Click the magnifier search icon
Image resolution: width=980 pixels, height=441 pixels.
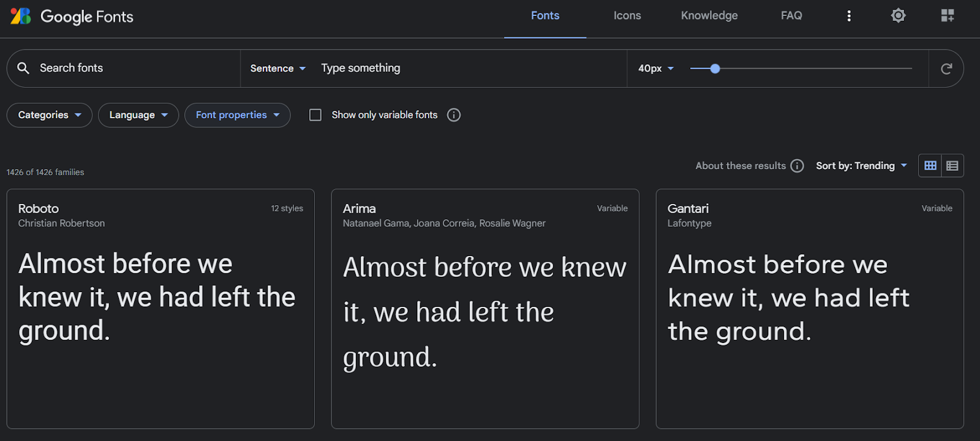(x=23, y=68)
